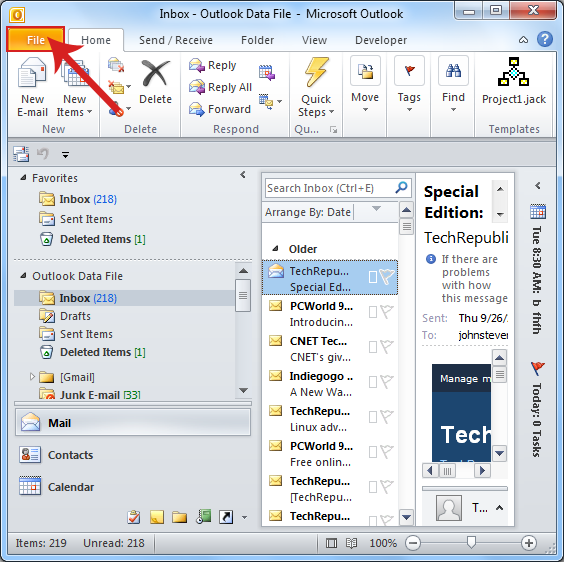Change the Arrange By: Date sorting
The width and height of the screenshot is (564, 562).
click(307, 212)
